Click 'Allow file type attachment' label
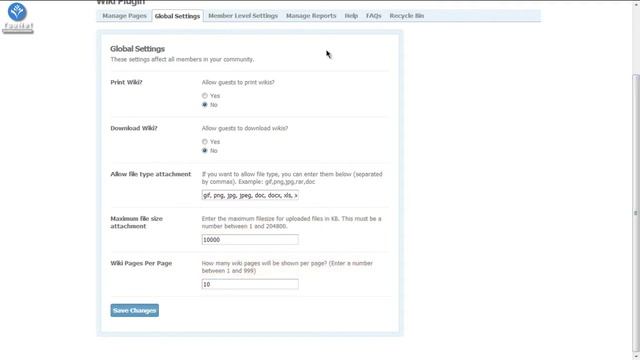The image size is (640, 360). coord(151,174)
